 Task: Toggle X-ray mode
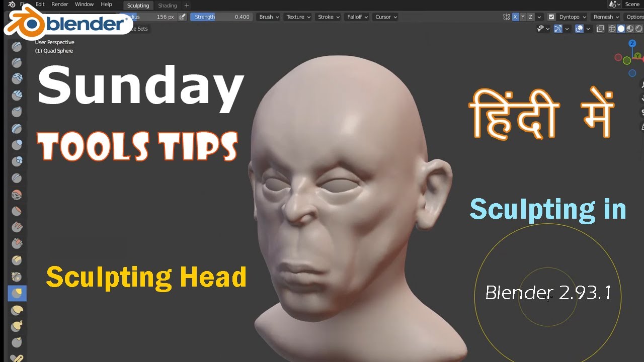tap(600, 29)
